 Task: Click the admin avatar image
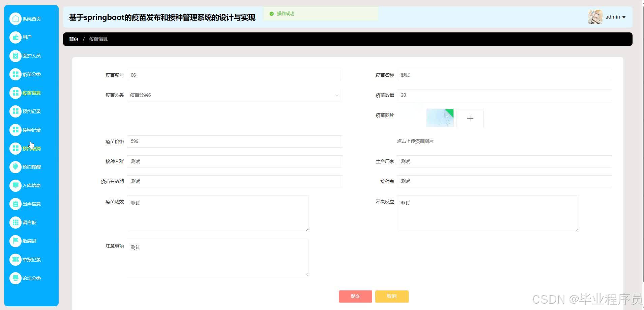click(595, 17)
